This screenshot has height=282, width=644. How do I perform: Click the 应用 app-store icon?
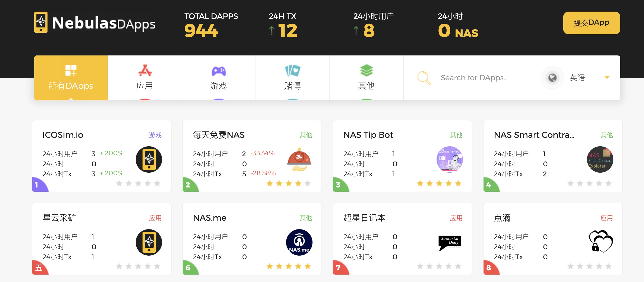click(145, 70)
